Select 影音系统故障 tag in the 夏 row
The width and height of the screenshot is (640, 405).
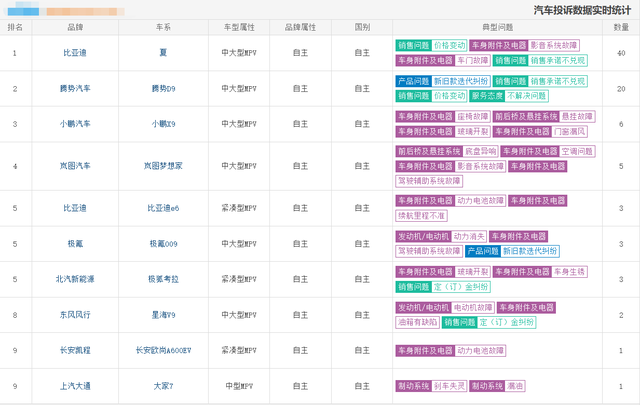(554, 45)
